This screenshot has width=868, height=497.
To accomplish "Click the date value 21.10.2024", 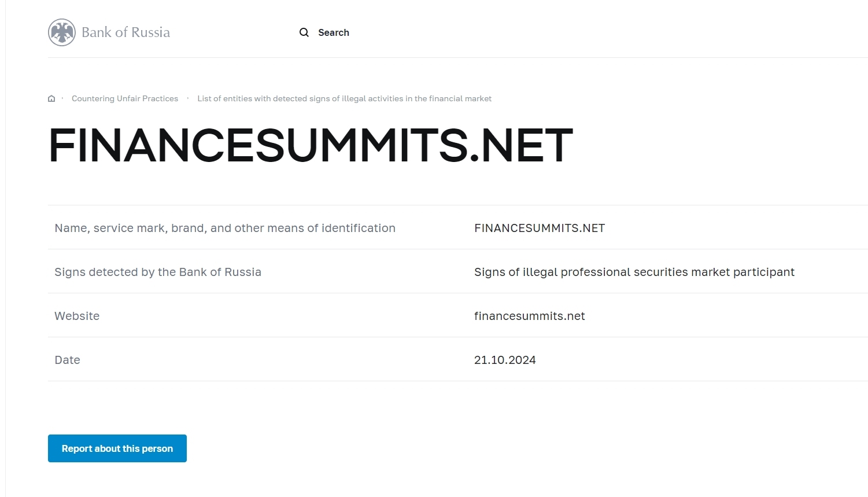I will point(505,360).
